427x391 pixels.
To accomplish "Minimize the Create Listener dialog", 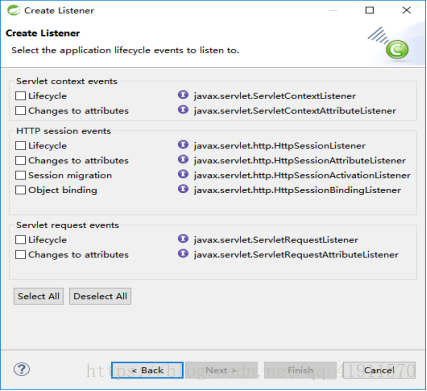I will [x=333, y=10].
